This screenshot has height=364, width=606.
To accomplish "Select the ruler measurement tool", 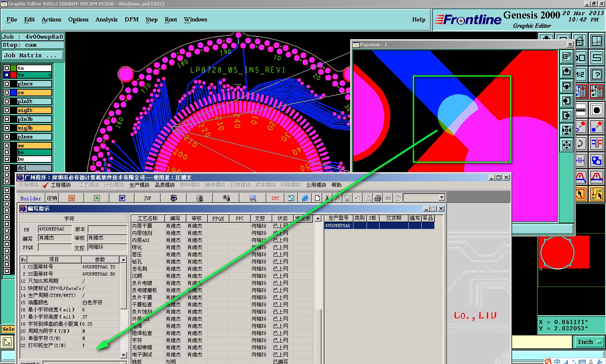I will click(x=581, y=110).
